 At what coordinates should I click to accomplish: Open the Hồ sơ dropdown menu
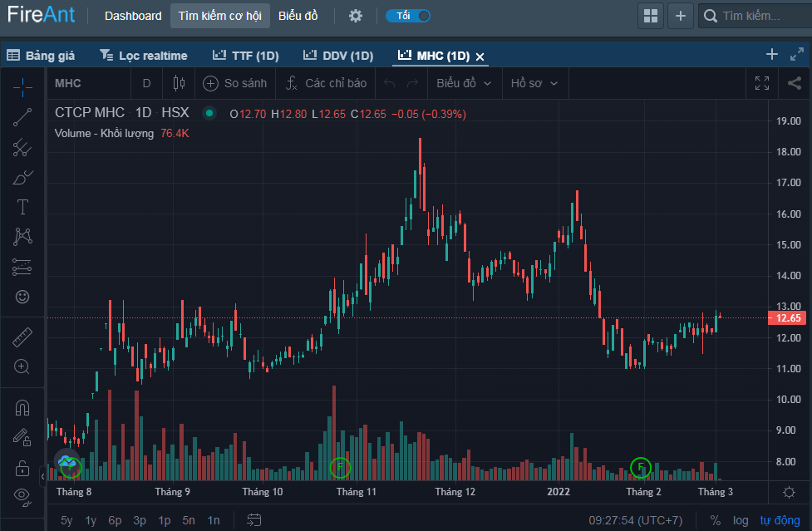click(534, 83)
